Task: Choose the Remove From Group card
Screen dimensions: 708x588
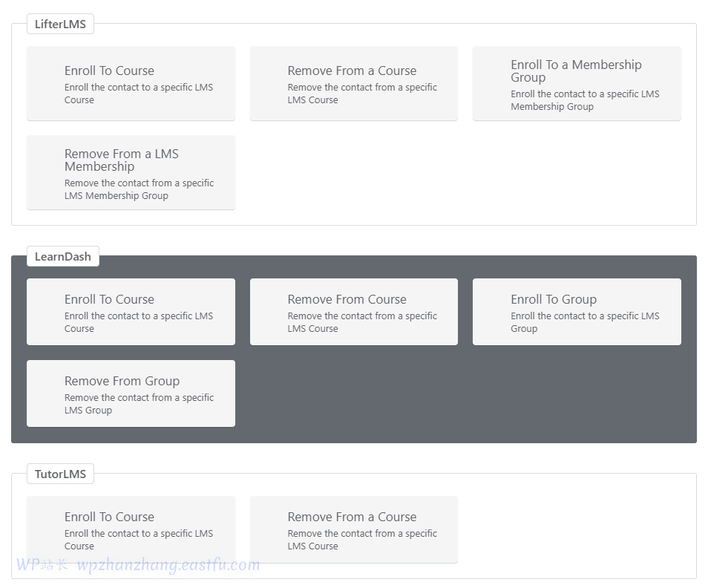Action: (x=131, y=393)
